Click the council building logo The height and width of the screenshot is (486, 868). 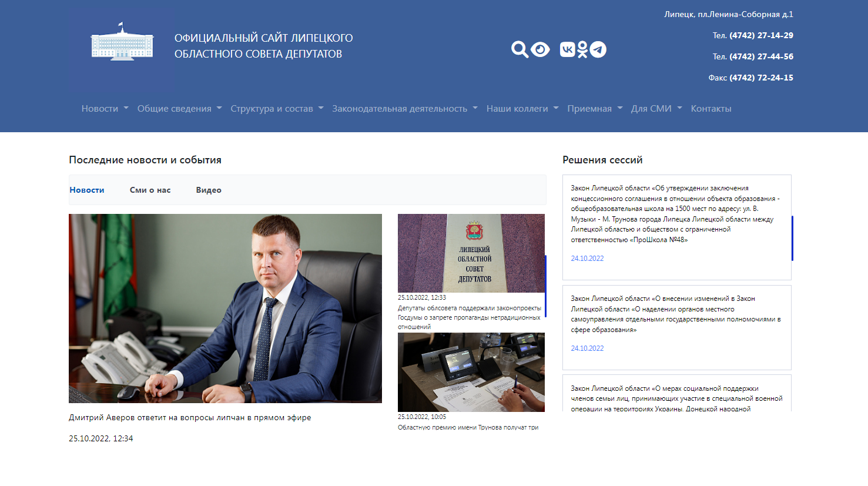coord(122,42)
